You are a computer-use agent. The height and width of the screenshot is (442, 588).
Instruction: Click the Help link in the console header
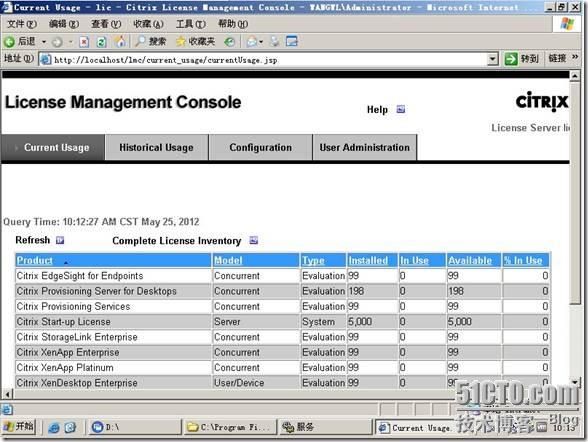pyautogui.click(x=377, y=109)
